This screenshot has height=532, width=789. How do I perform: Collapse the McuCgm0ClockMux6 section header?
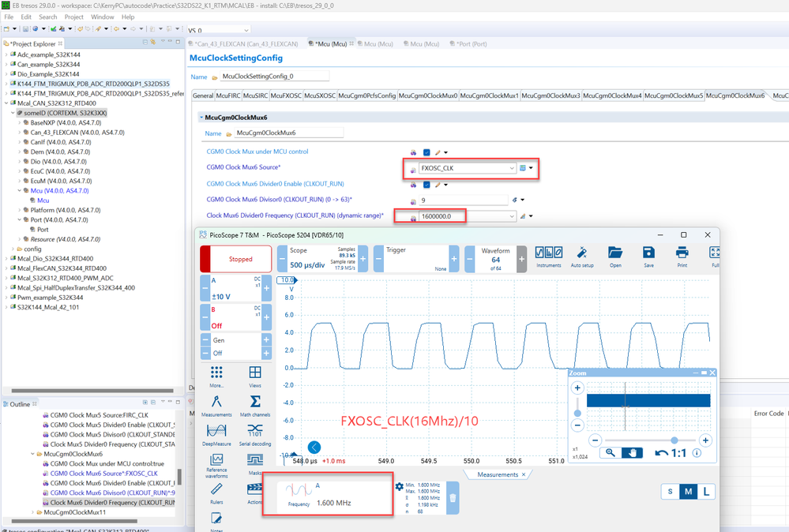tap(201, 117)
